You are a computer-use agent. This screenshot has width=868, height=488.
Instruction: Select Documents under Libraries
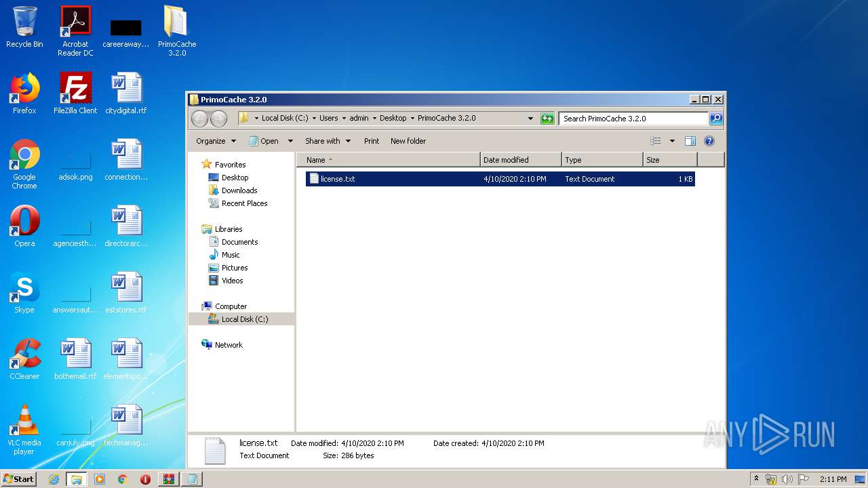[x=239, y=242]
